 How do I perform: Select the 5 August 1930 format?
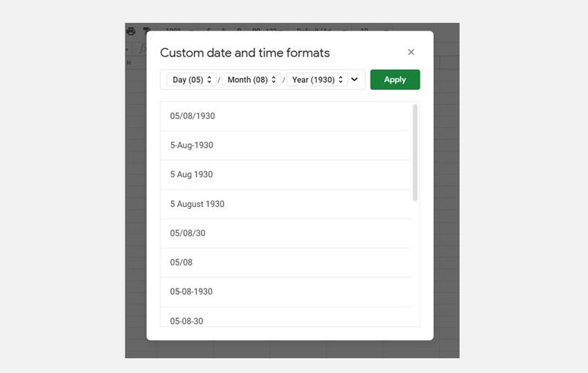[197, 204]
